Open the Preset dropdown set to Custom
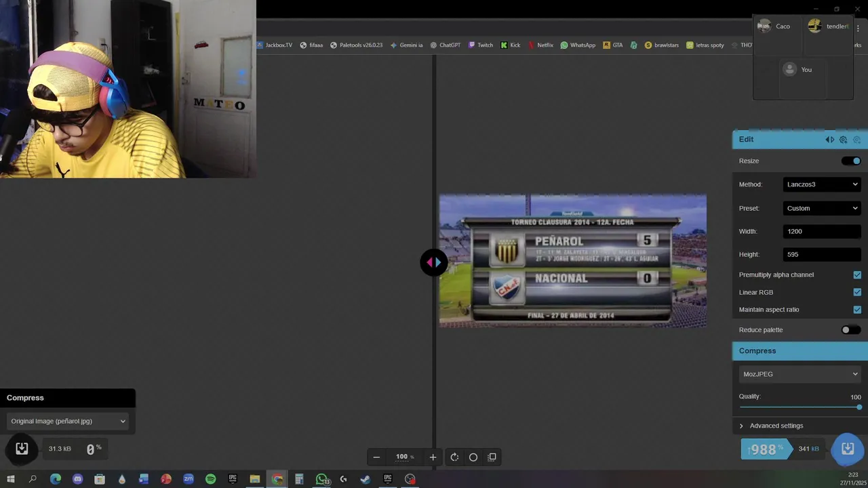Viewport: 868px width, 488px height. point(822,208)
